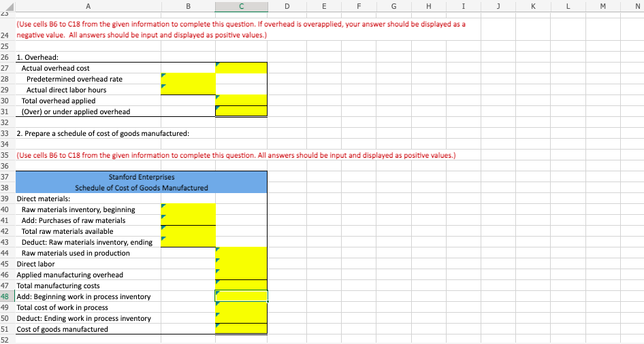Click 'Deduct: Raw materials inventory, ending' label
The height and width of the screenshot is (344, 644).
pos(86,242)
